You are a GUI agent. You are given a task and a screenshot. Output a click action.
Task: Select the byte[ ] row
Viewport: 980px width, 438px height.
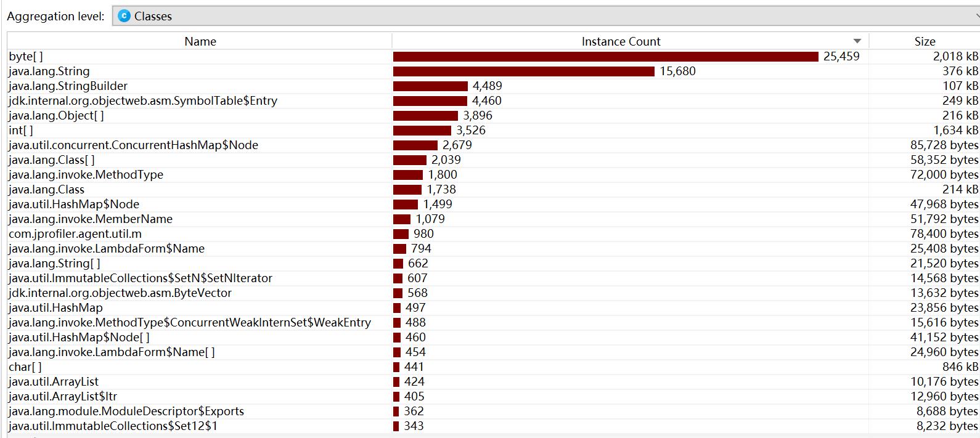pos(26,56)
